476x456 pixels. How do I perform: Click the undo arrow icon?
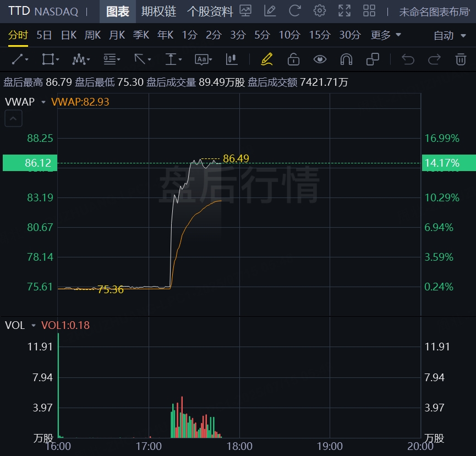tap(408, 59)
